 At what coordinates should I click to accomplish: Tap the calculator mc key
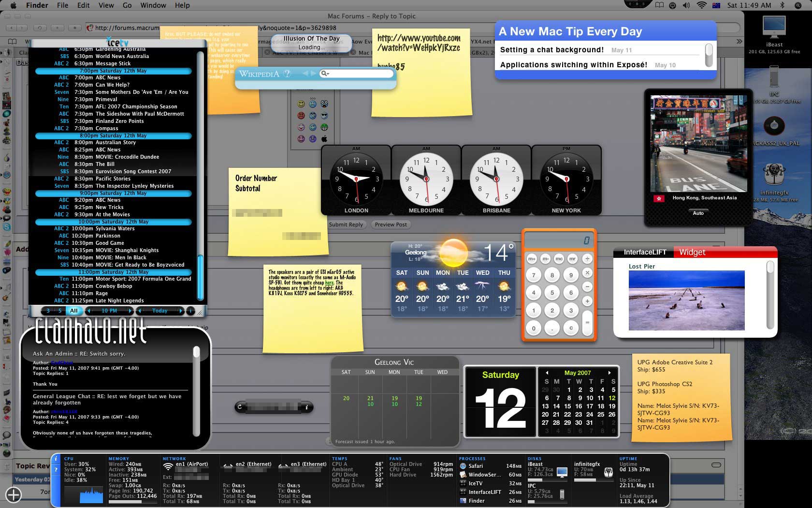point(559,259)
